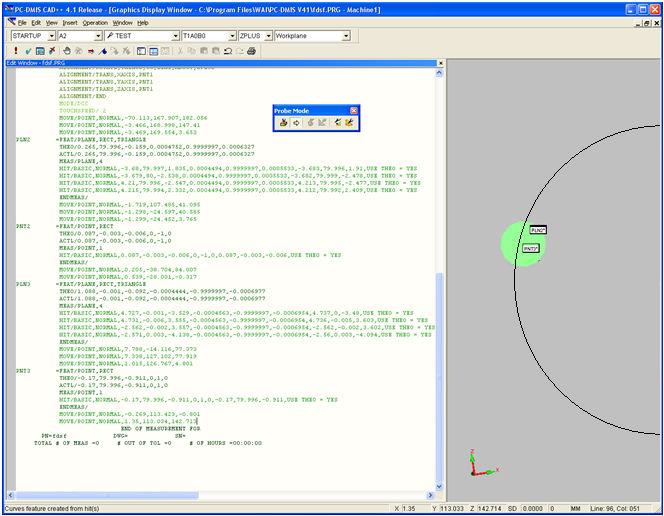Click the TOTAL # OF MEAS =0 text

pos(66,443)
